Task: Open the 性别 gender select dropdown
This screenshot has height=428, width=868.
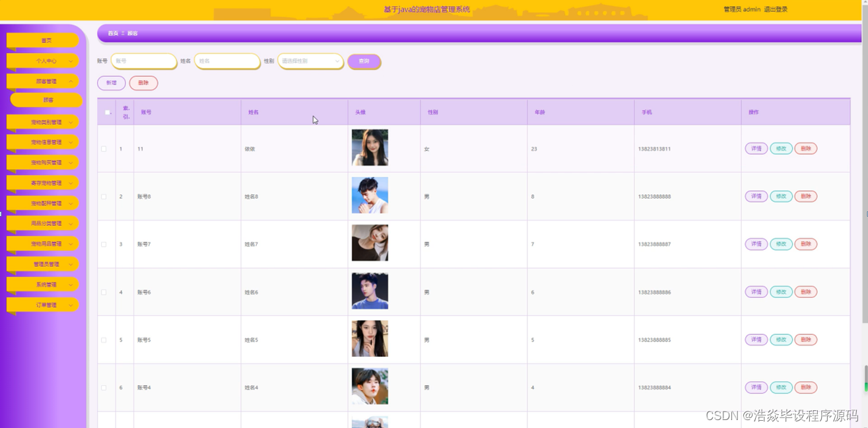Action: [x=310, y=61]
